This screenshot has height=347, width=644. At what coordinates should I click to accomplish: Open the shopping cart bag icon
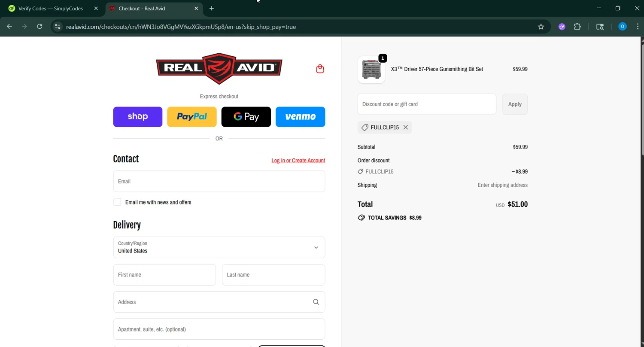pyautogui.click(x=320, y=69)
